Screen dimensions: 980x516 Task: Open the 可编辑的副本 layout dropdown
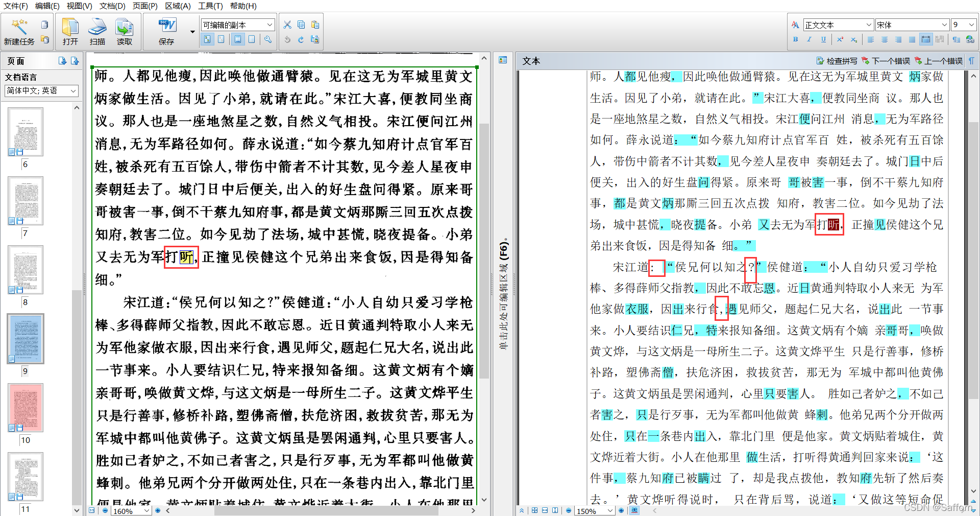(238, 25)
